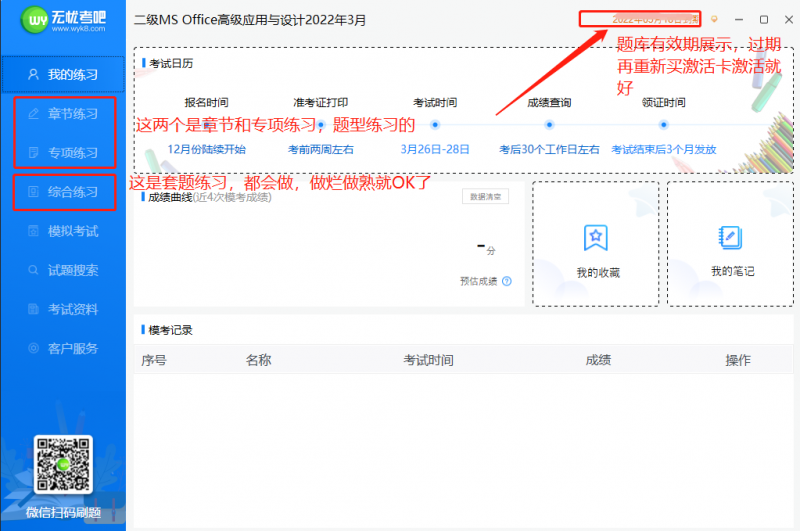Click the 预估成绩 label

[479, 282]
